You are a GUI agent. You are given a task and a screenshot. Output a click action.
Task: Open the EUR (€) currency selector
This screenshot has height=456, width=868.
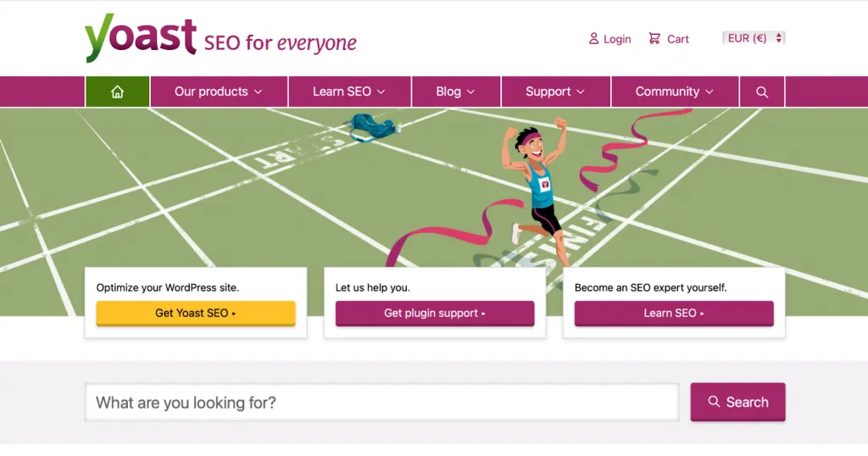click(754, 38)
